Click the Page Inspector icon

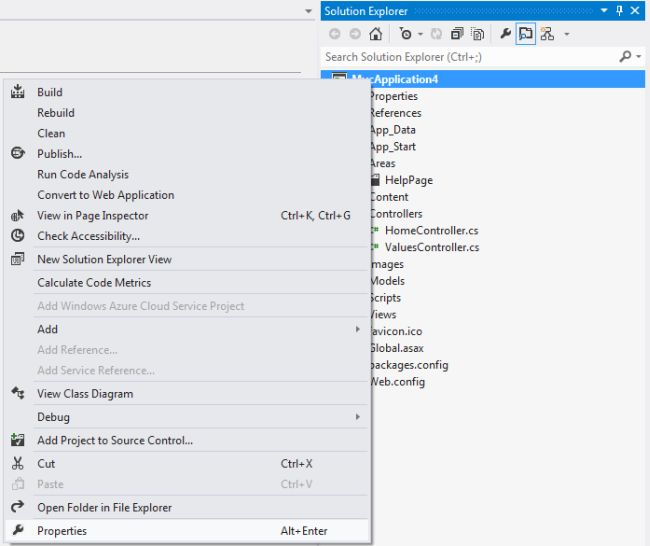pyautogui.click(x=17, y=215)
